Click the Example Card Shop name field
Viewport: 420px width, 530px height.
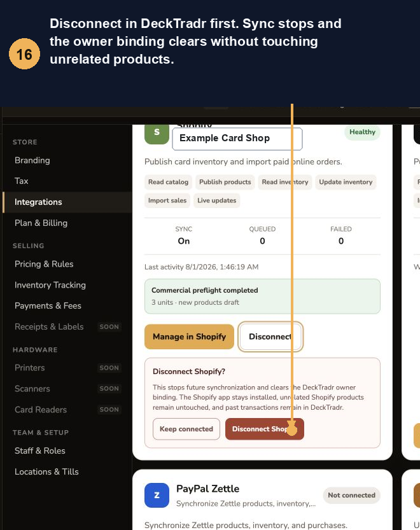(237, 139)
